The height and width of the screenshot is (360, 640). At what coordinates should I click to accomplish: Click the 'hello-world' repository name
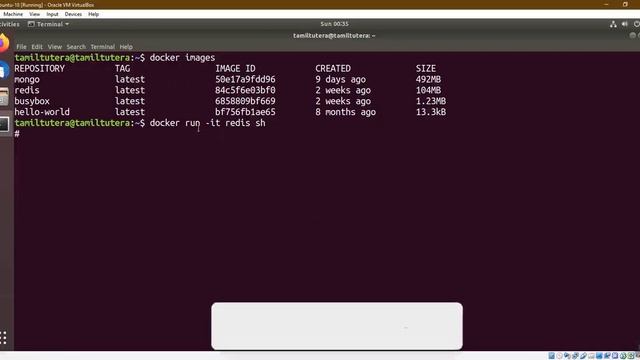42,112
